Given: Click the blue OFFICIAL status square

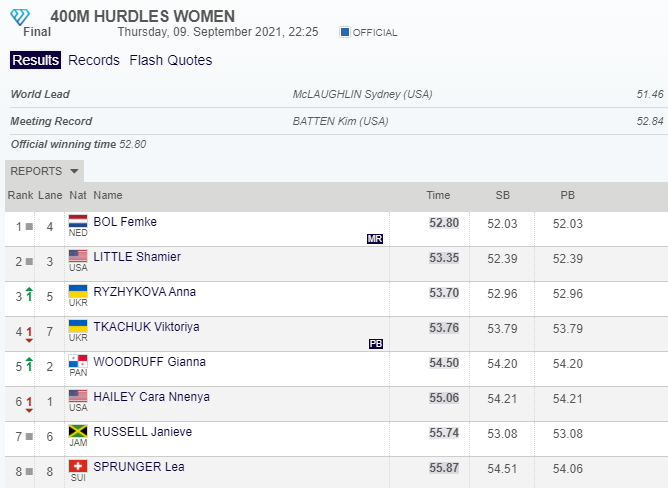Looking at the screenshot, I should pyautogui.click(x=345, y=32).
